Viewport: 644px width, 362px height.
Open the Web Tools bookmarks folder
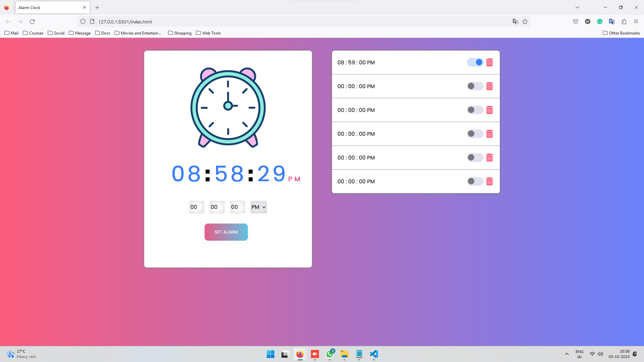pyautogui.click(x=208, y=33)
